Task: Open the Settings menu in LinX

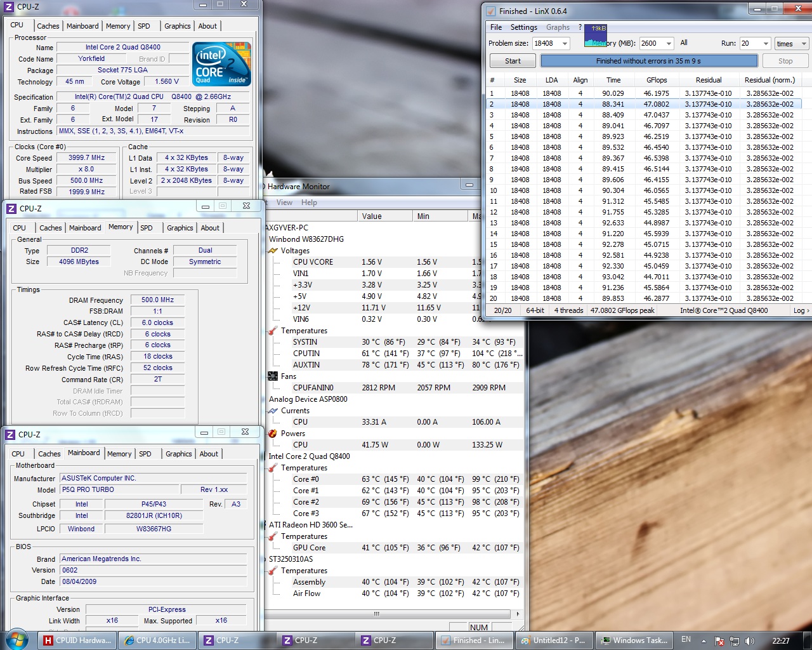Action: 523,27
